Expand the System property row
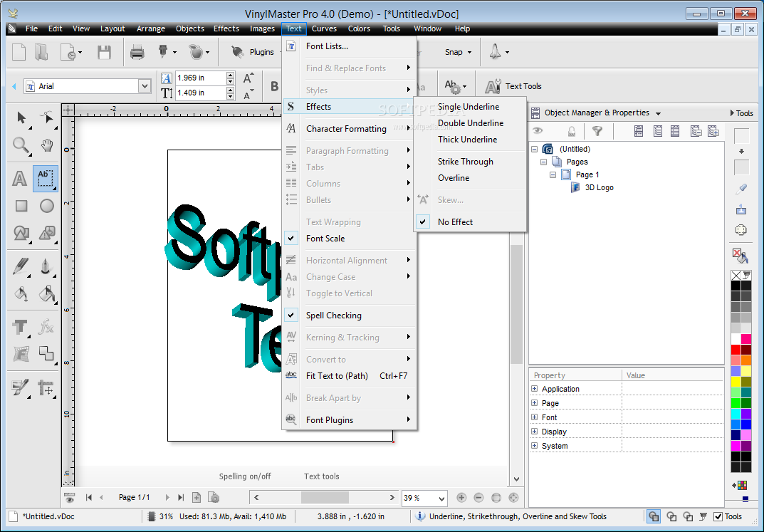The image size is (764, 532). point(535,445)
